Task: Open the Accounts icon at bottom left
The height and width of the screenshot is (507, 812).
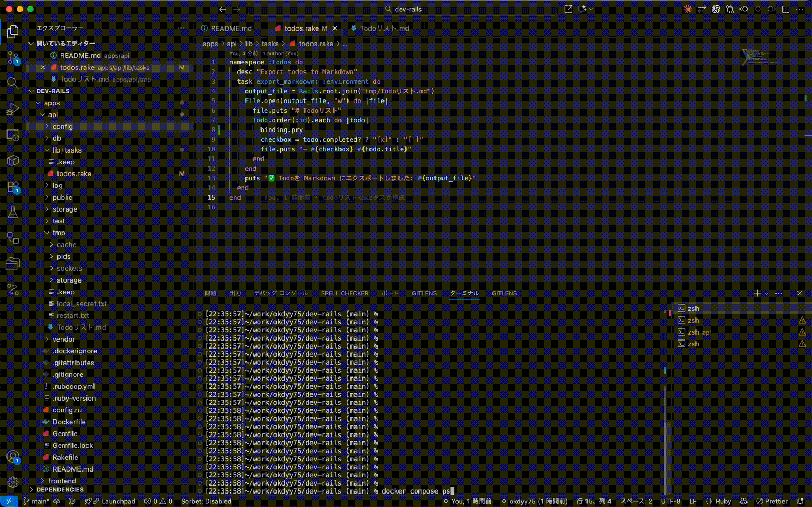Action: point(13,457)
